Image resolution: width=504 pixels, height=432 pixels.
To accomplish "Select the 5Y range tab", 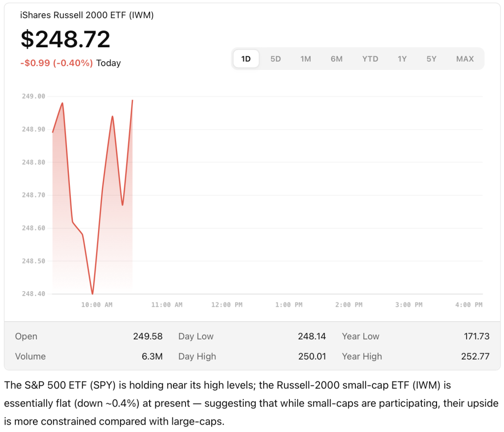I will [432, 59].
